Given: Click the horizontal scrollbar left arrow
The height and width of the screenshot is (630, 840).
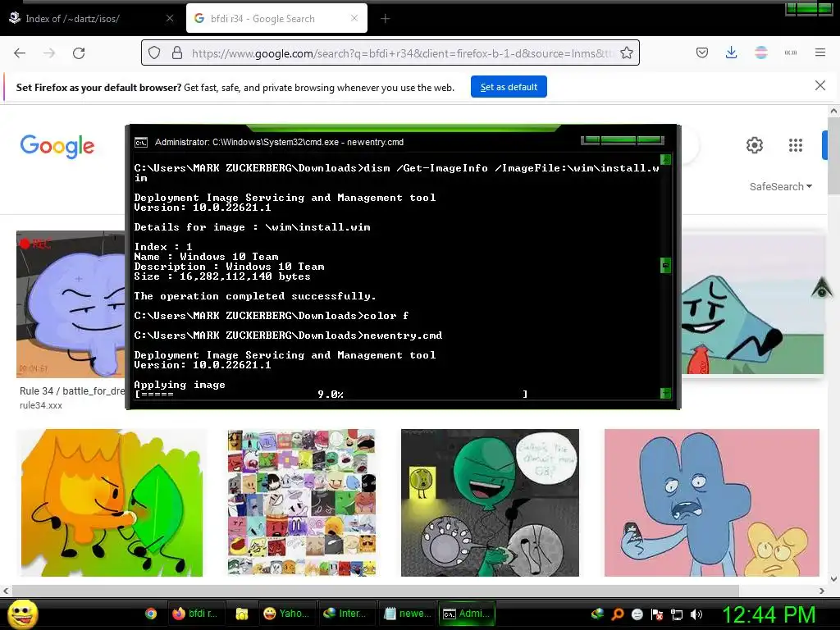Looking at the screenshot, I should [x=6, y=591].
